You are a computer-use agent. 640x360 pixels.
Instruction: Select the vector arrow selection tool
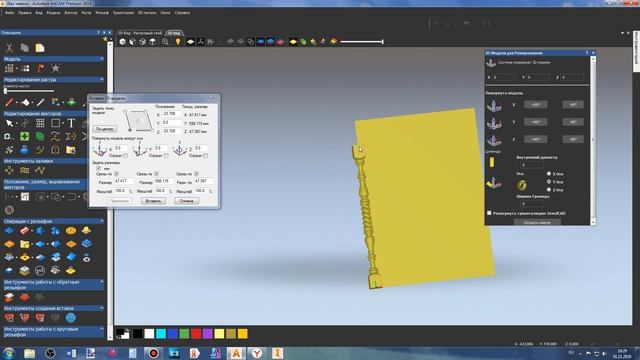(x=9, y=123)
